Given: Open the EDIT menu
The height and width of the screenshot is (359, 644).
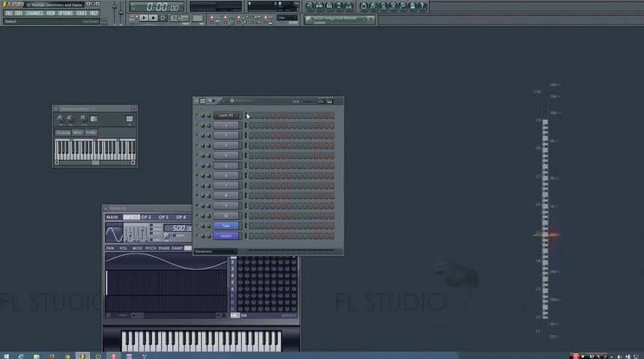Looking at the screenshot, I should (19, 13).
